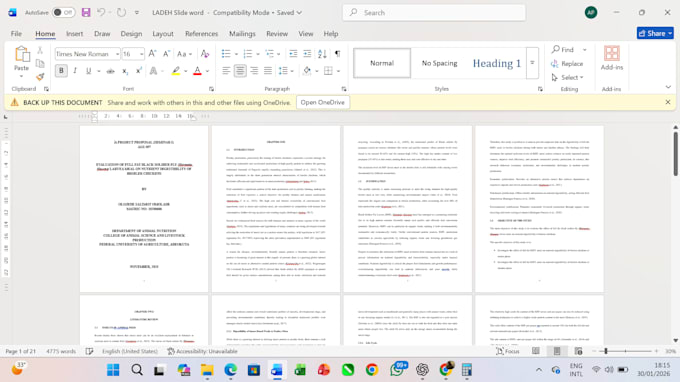Toggle AutoSave switch

pyautogui.click(x=63, y=13)
